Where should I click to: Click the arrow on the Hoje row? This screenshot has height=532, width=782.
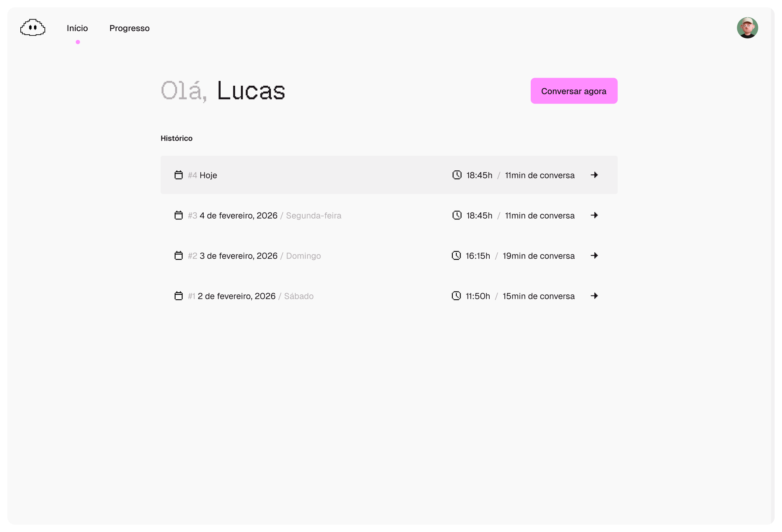coord(594,175)
